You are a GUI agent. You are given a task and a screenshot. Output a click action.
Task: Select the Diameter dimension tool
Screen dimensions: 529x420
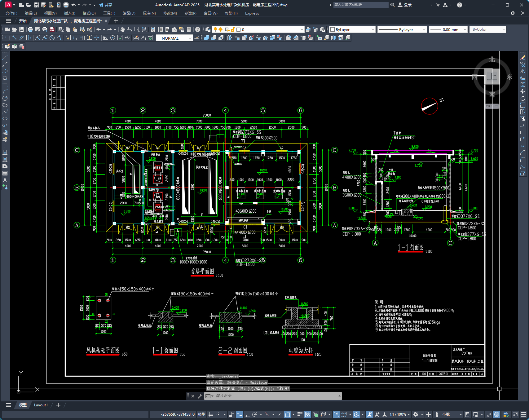pyautogui.click(x=52, y=38)
